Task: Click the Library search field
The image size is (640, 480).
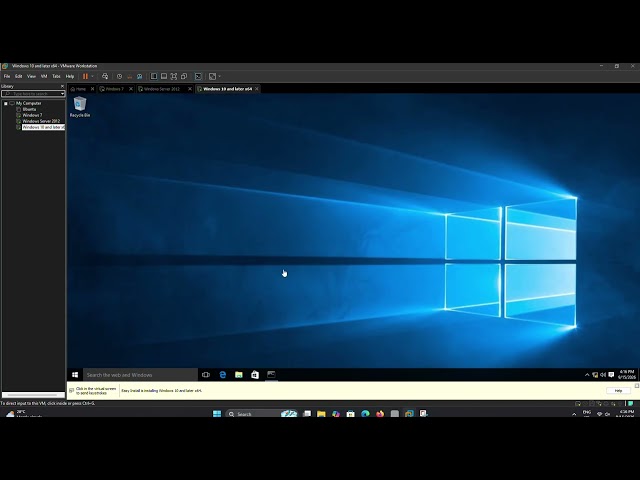Action: (x=31, y=94)
